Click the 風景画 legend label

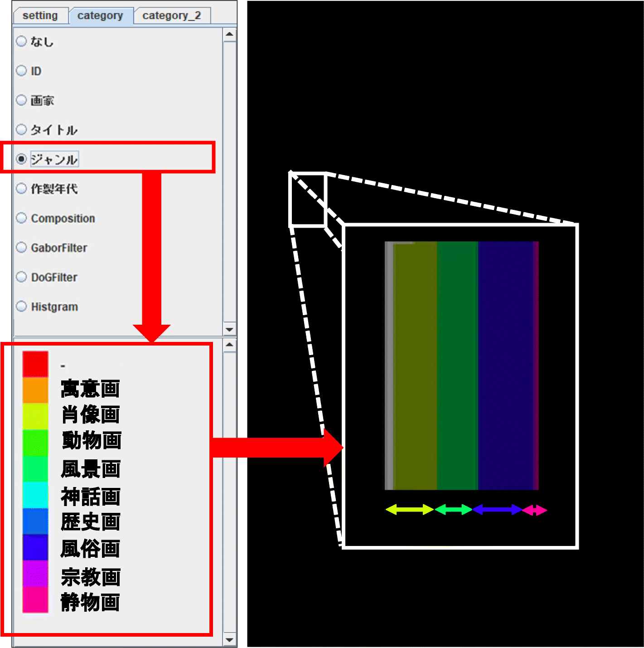[x=91, y=469]
